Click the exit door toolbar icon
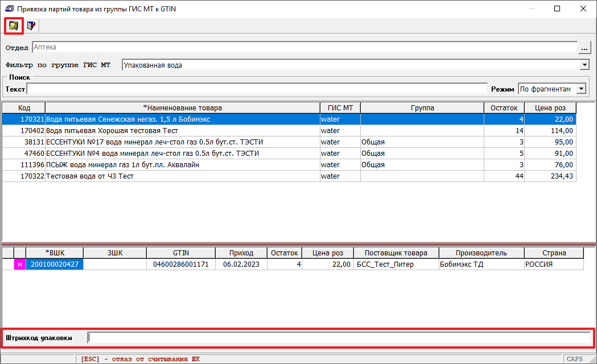 click(x=31, y=26)
